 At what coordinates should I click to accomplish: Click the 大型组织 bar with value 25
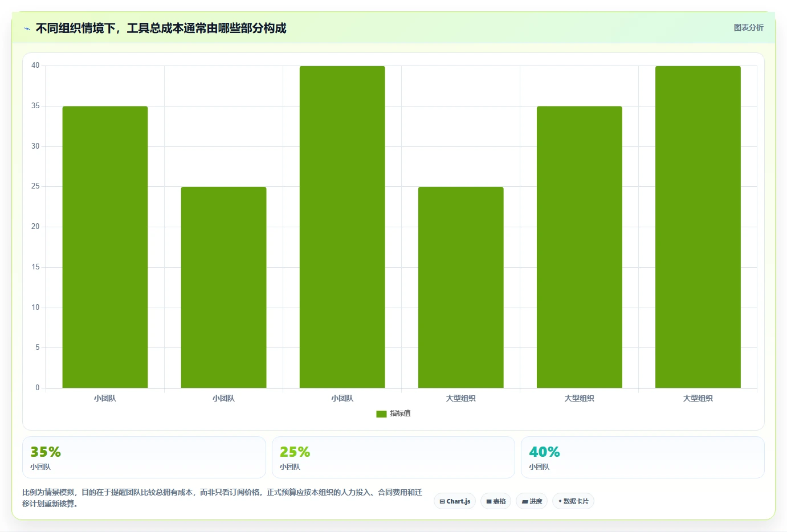point(460,288)
